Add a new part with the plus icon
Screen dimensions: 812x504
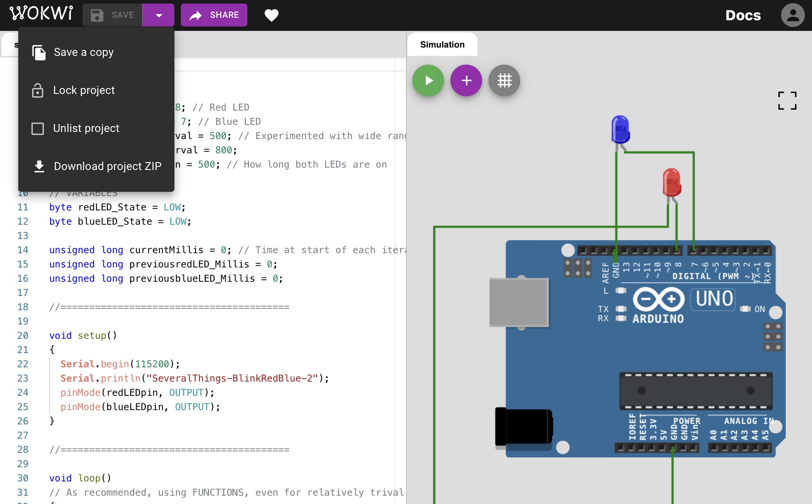pyautogui.click(x=466, y=80)
